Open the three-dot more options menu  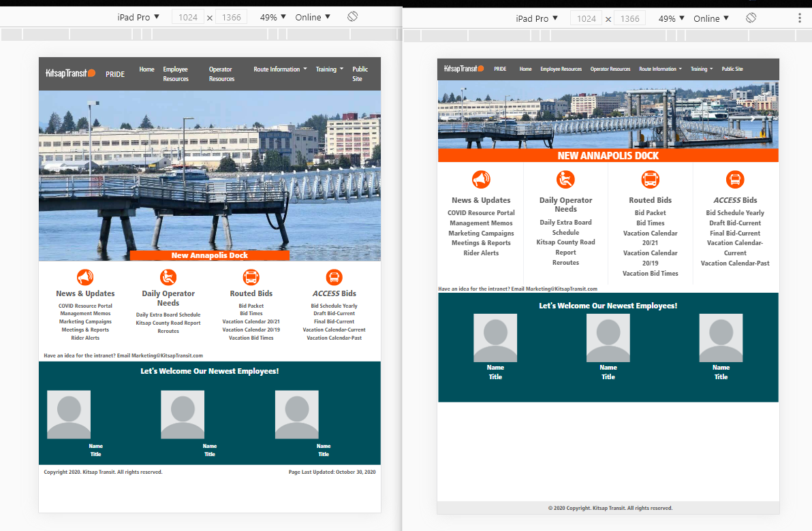pyautogui.click(x=800, y=18)
